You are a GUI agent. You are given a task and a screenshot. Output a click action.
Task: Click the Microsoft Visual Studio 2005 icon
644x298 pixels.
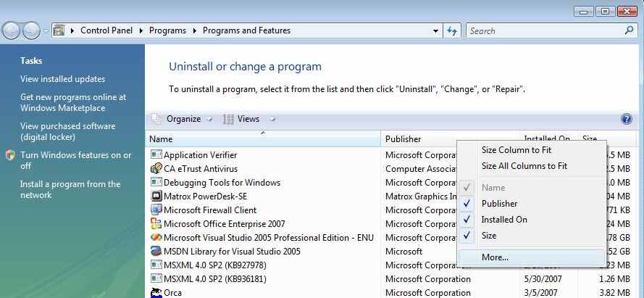tap(156, 238)
